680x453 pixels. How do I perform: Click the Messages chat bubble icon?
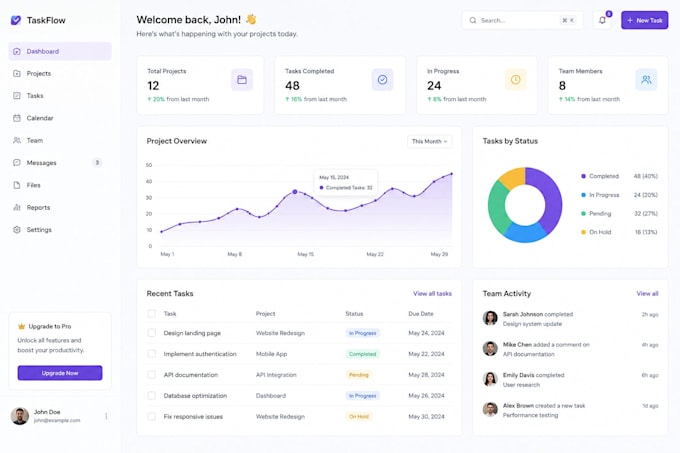(x=16, y=163)
